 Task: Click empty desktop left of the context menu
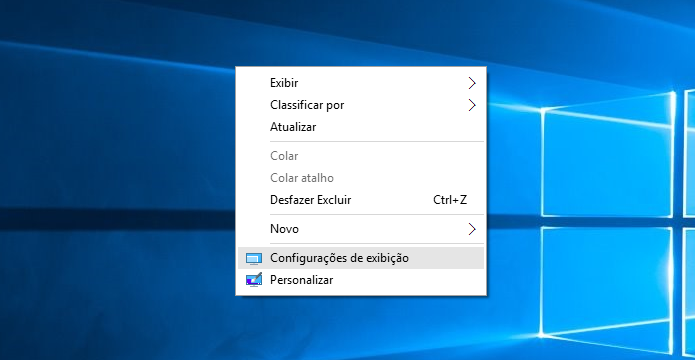click(x=117, y=177)
